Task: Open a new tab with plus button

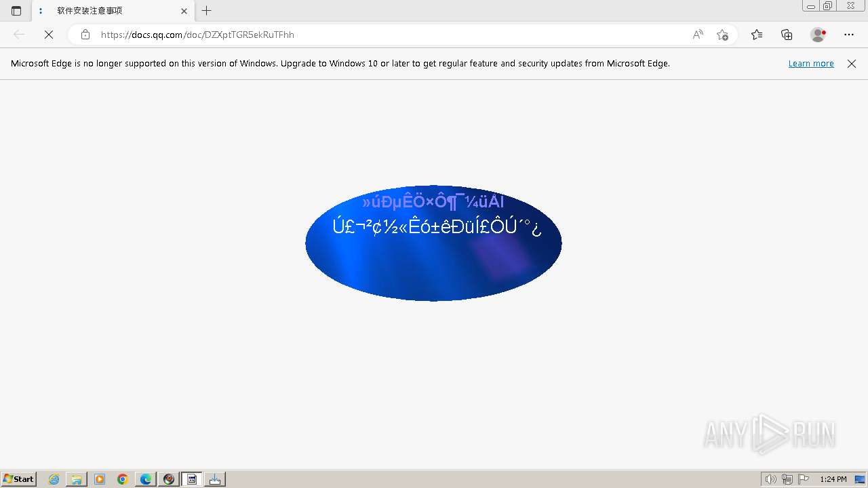Action: (207, 11)
